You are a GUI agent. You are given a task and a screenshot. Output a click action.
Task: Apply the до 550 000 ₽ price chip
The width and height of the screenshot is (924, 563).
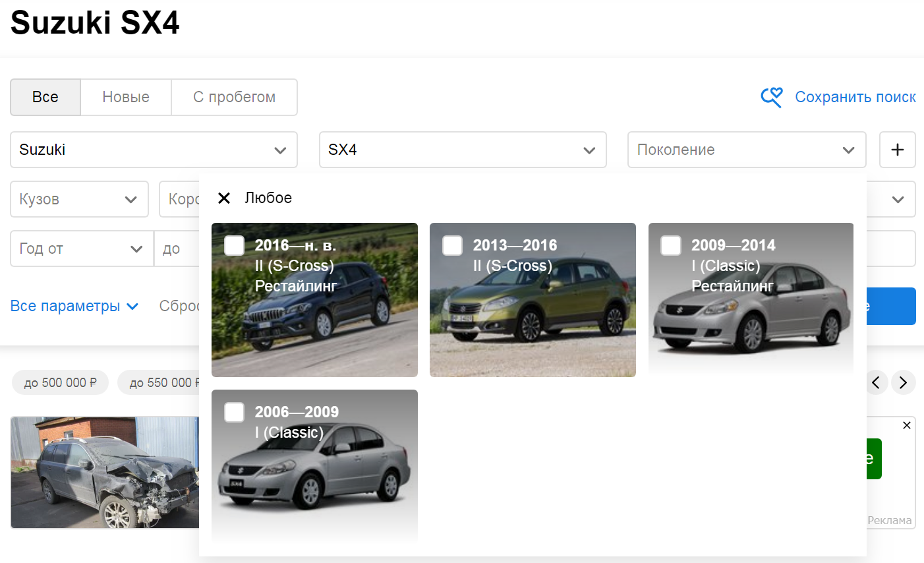pos(159,382)
